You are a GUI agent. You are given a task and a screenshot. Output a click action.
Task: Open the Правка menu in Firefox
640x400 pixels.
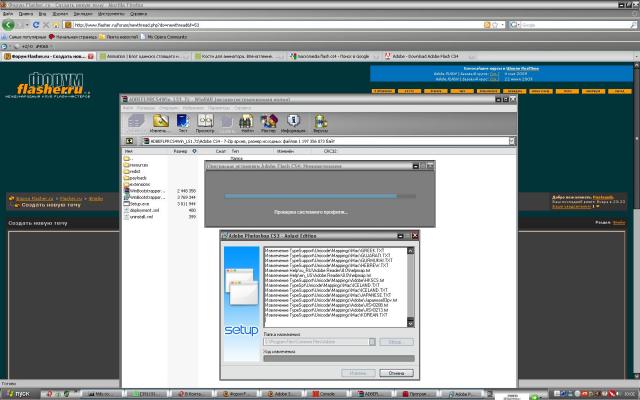pos(26,14)
